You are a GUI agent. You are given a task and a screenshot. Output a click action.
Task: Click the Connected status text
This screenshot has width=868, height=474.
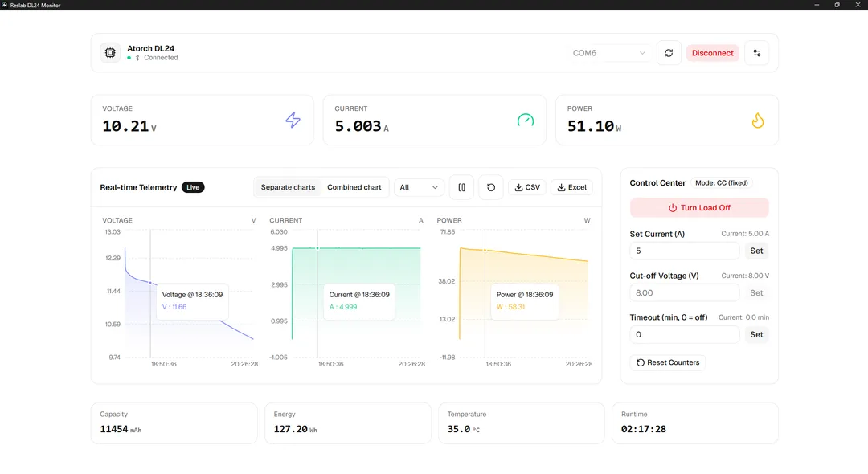coord(161,58)
